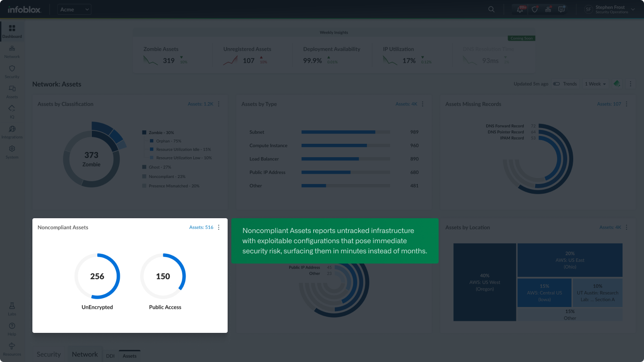
Task: Select the DDI sub-tab
Action: click(110, 356)
